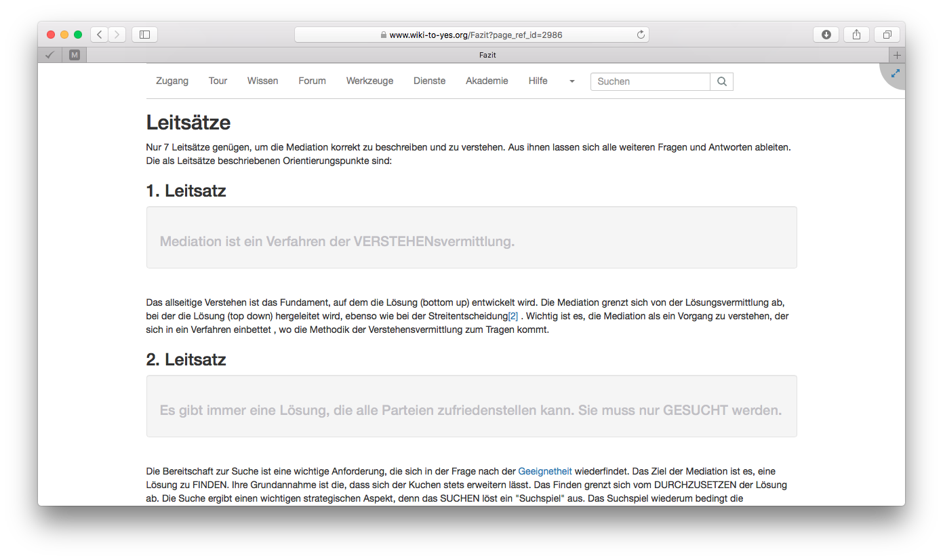The height and width of the screenshot is (560, 943).
Task: Click the Safari forward arrow button
Action: coord(117,35)
